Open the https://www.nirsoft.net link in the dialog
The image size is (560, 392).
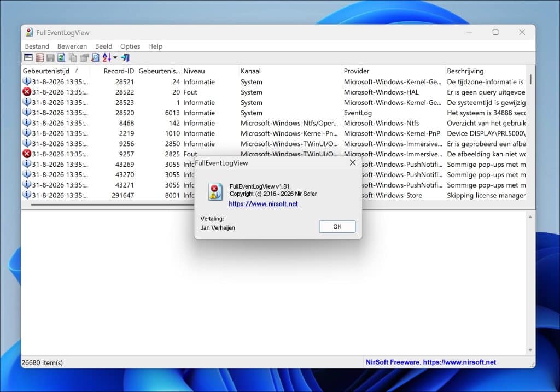pos(263,204)
